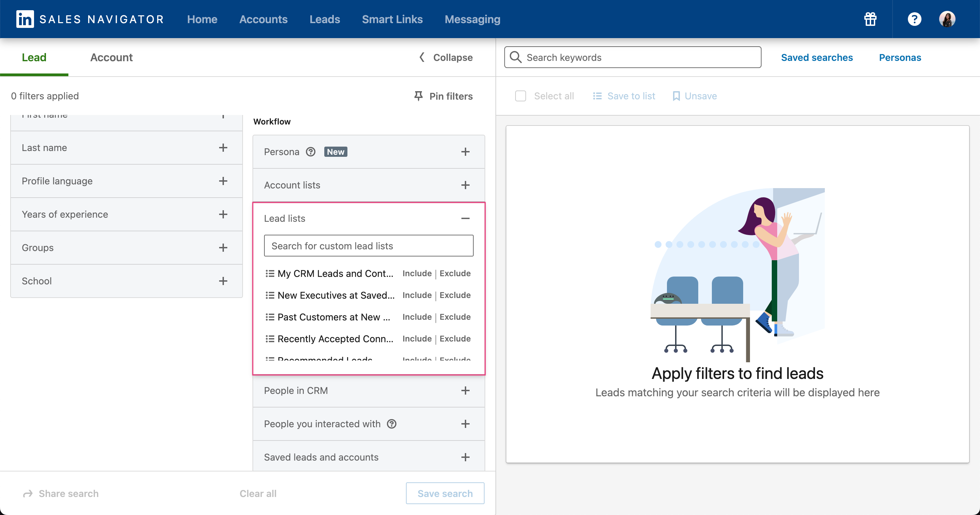Screen dimensions: 980x515
Task: Open Smart Links in top navigation
Action: click(392, 19)
